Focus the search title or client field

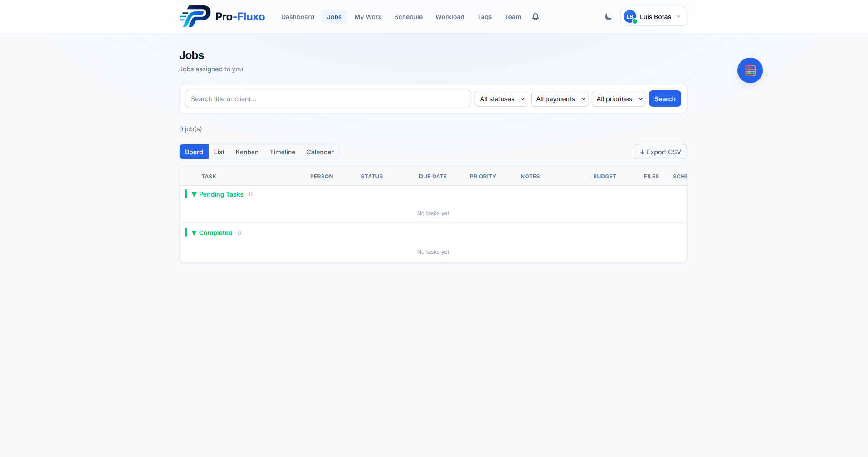point(328,98)
